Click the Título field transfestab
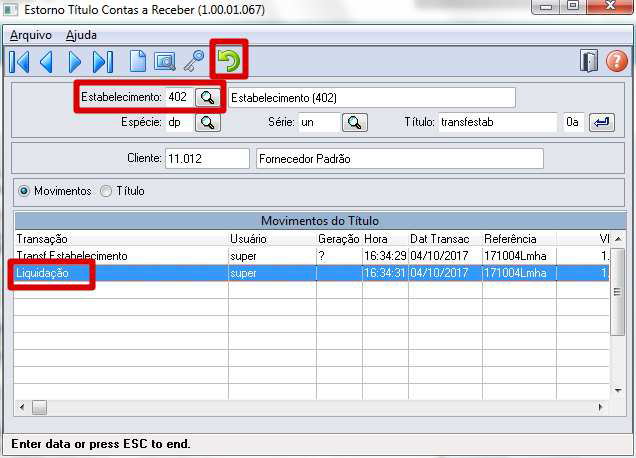This screenshot has width=636, height=458. click(497, 123)
